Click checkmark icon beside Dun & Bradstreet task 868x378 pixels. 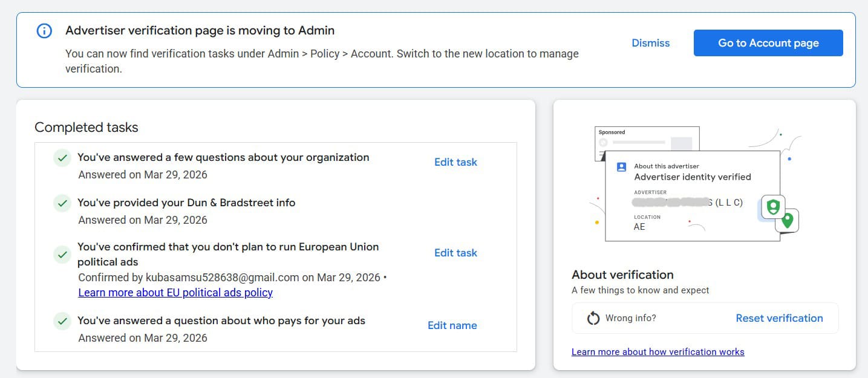pyautogui.click(x=62, y=204)
